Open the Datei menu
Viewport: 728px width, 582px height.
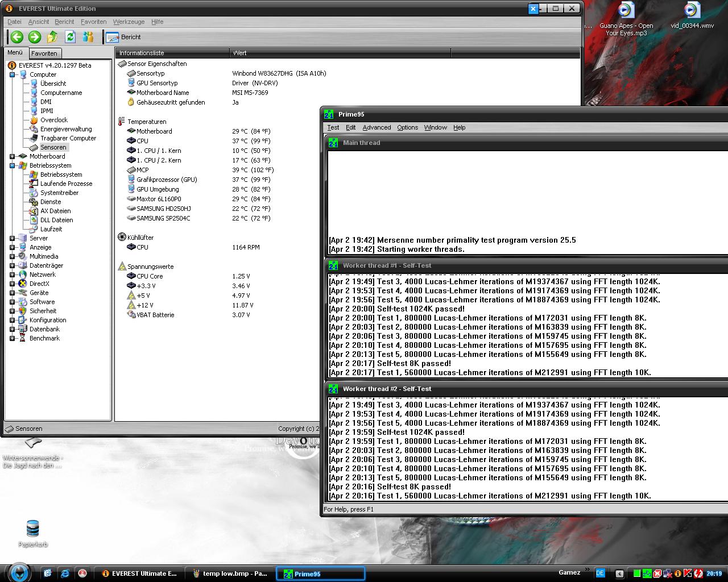(x=14, y=22)
